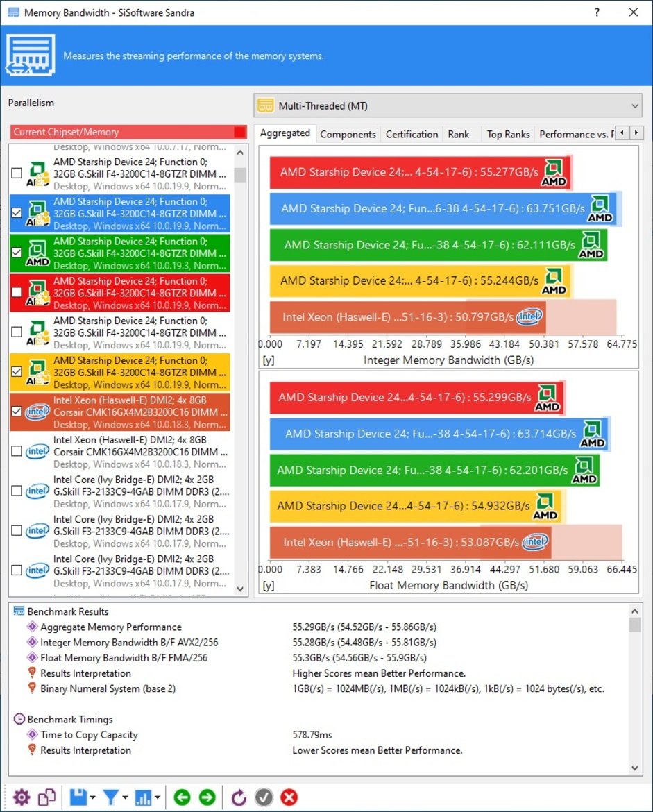Click the results panel scrollbar thumb
The image size is (653, 812).
click(635, 625)
